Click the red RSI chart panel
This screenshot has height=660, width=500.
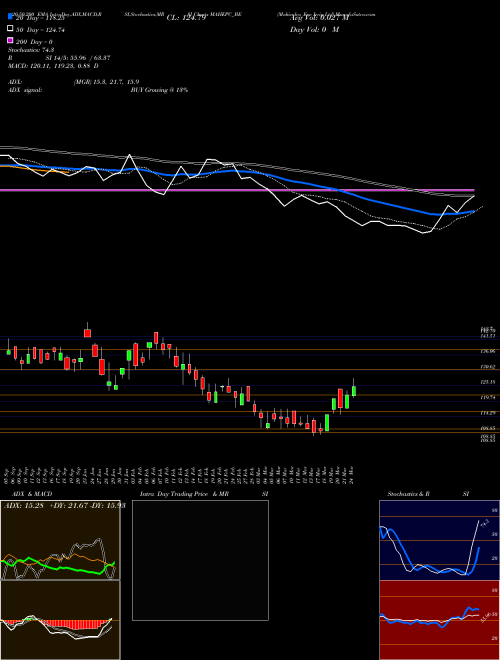coord(439,620)
